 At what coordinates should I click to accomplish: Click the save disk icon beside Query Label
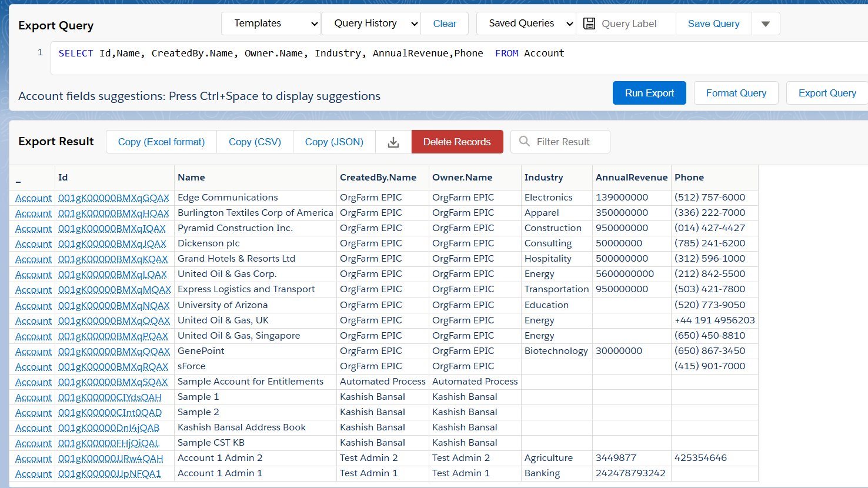point(589,24)
